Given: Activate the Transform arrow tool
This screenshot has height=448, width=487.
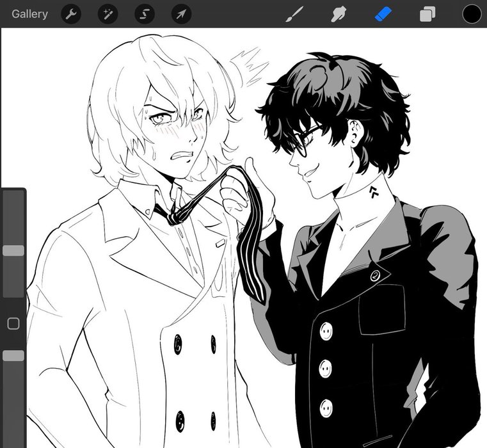Looking at the screenshot, I should point(181,14).
